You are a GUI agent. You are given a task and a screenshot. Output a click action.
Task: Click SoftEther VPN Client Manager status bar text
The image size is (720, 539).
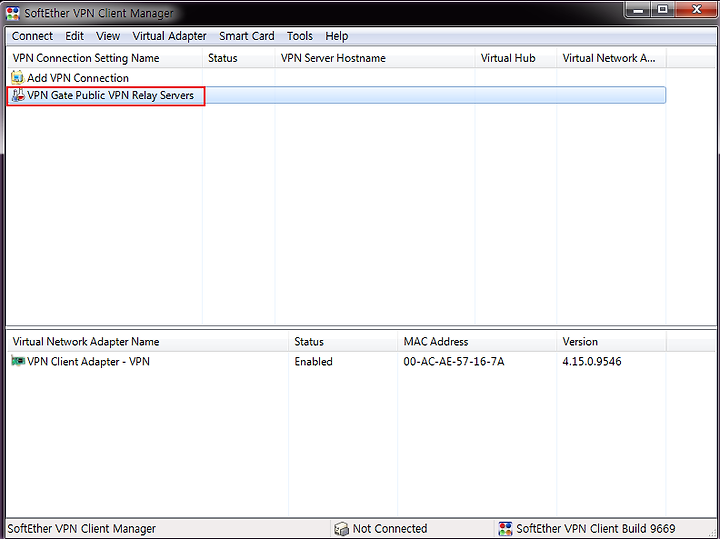[x=82, y=528]
